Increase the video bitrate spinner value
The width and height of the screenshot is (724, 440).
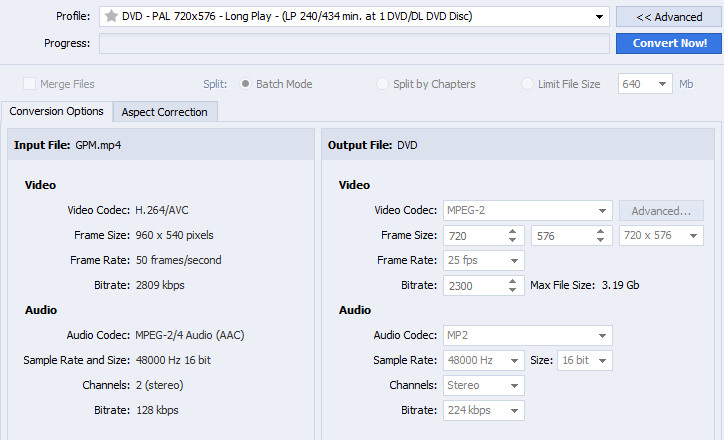[513, 281]
